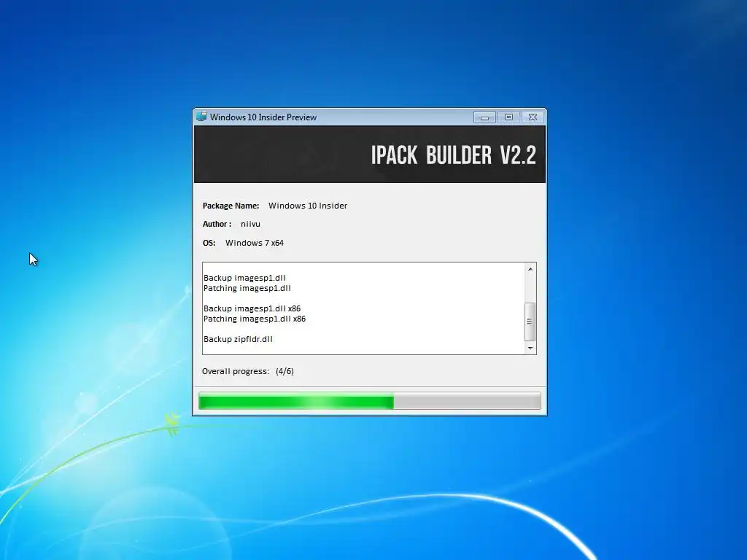Click the 'Windows 7 x64' OS value
Image resolution: width=747 pixels, height=560 pixels.
[x=255, y=243]
